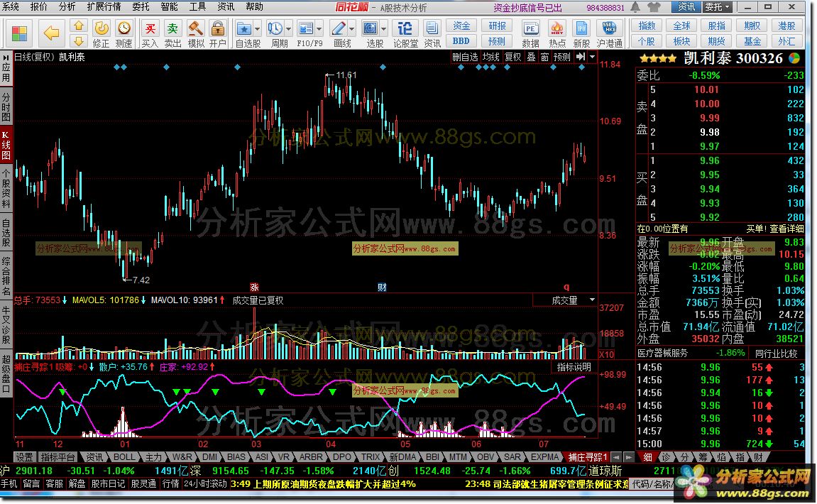Select the EXPMA indicator tab

[544, 457]
